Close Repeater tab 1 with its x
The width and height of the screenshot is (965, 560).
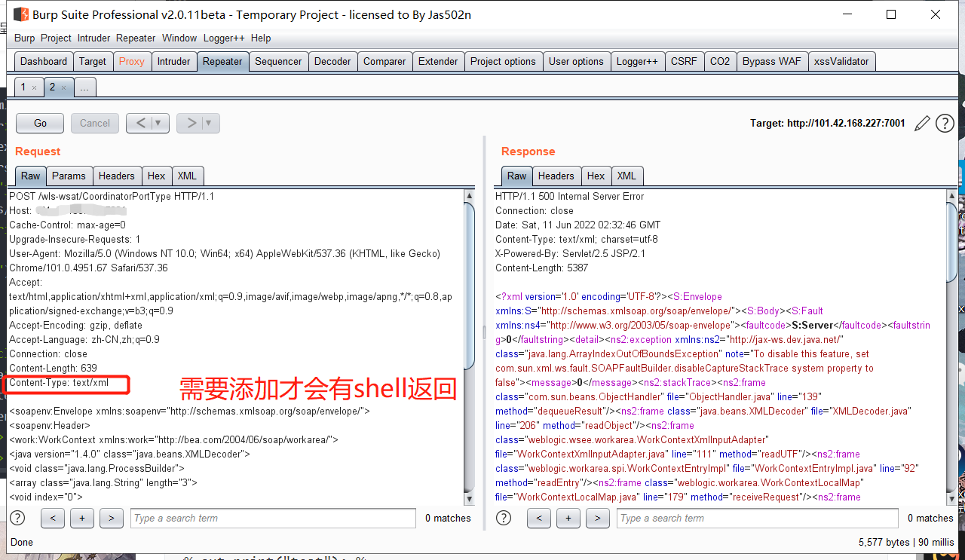coord(34,87)
